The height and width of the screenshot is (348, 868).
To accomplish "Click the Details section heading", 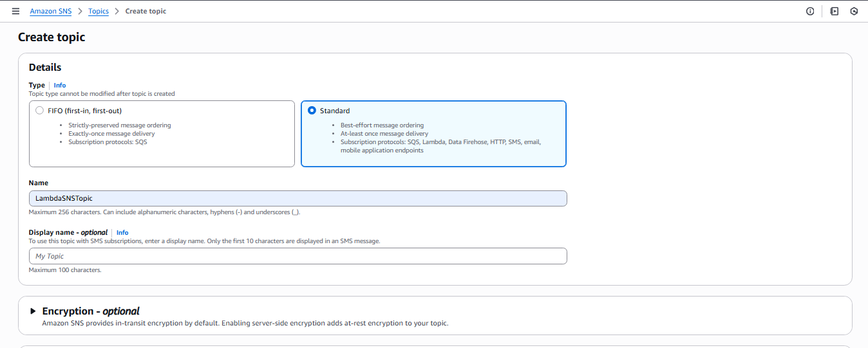I will (x=45, y=68).
